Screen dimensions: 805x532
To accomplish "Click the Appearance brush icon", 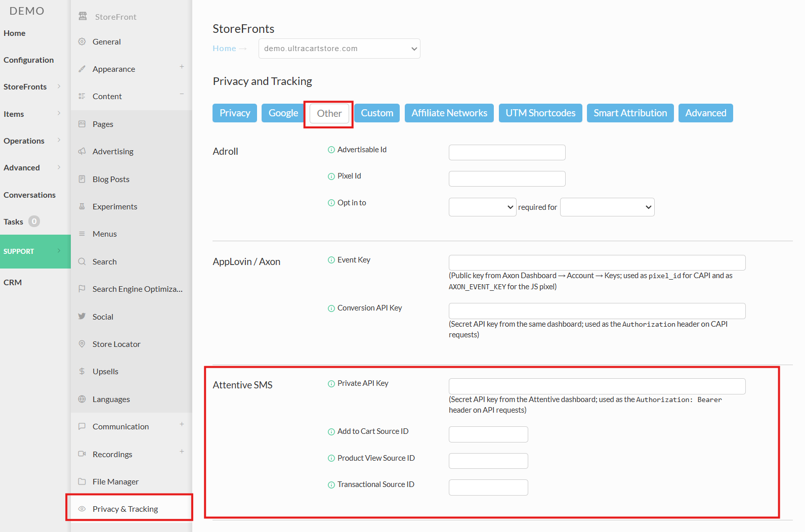I will pos(82,69).
